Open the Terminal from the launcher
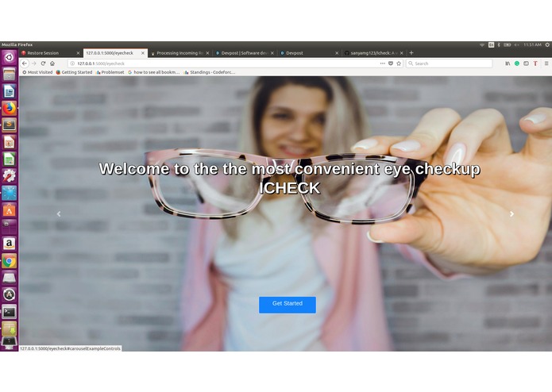Image resolution: width=552 pixels, height=392 pixels. 9,312
